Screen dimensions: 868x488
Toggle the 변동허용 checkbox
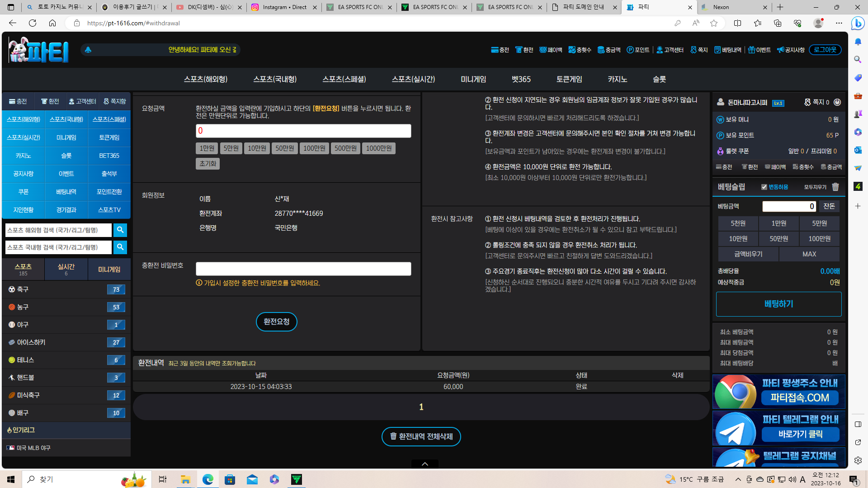(764, 187)
